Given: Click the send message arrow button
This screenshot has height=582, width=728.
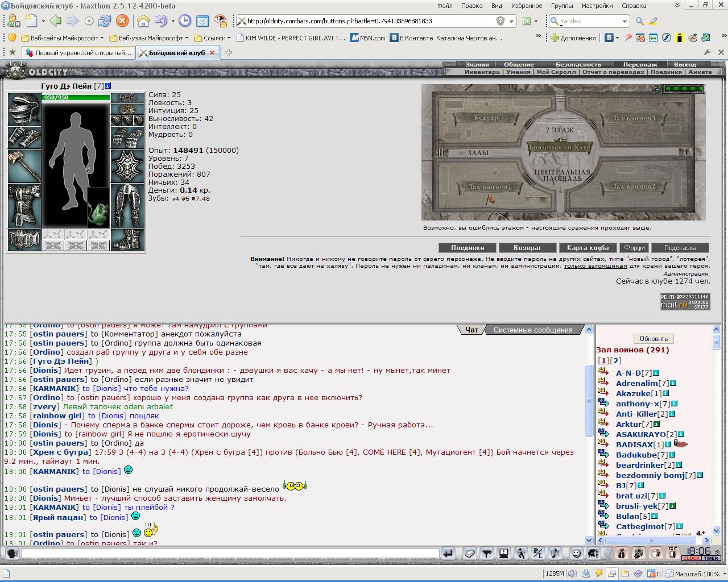Looking at the screenshot, I should (448, 553).
